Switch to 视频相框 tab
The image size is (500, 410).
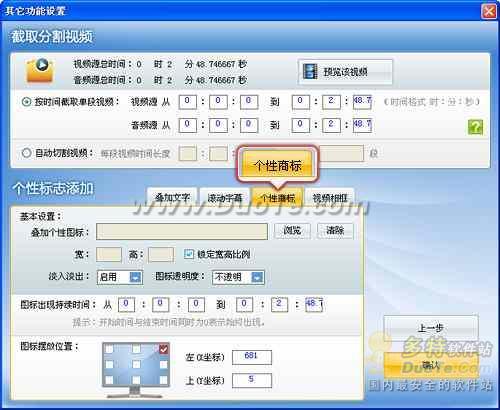(329, 198)
